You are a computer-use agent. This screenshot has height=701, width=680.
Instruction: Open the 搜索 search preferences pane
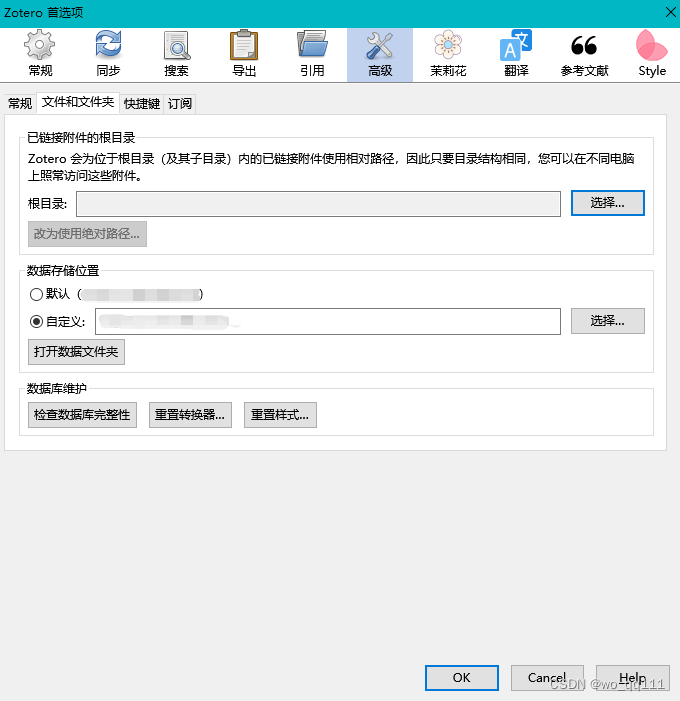tap(176, 54)
